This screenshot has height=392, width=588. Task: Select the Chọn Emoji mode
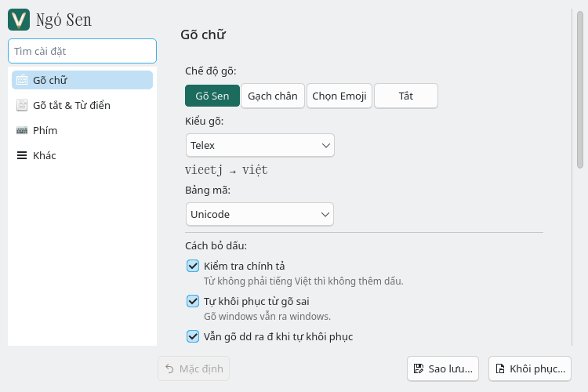pos(339,96)
